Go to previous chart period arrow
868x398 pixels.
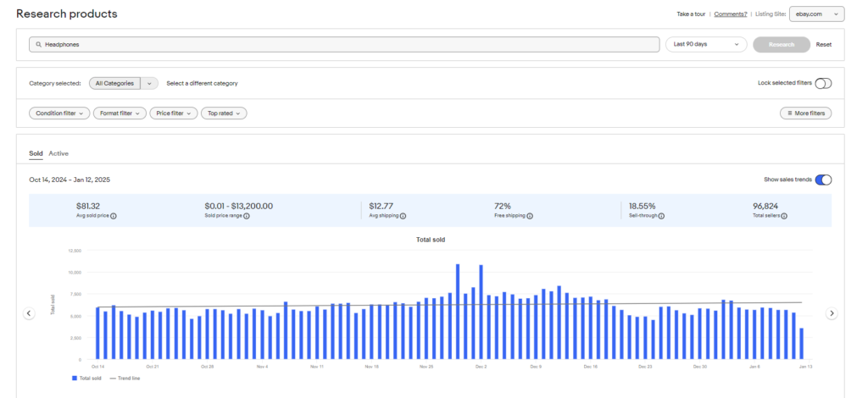30,313
